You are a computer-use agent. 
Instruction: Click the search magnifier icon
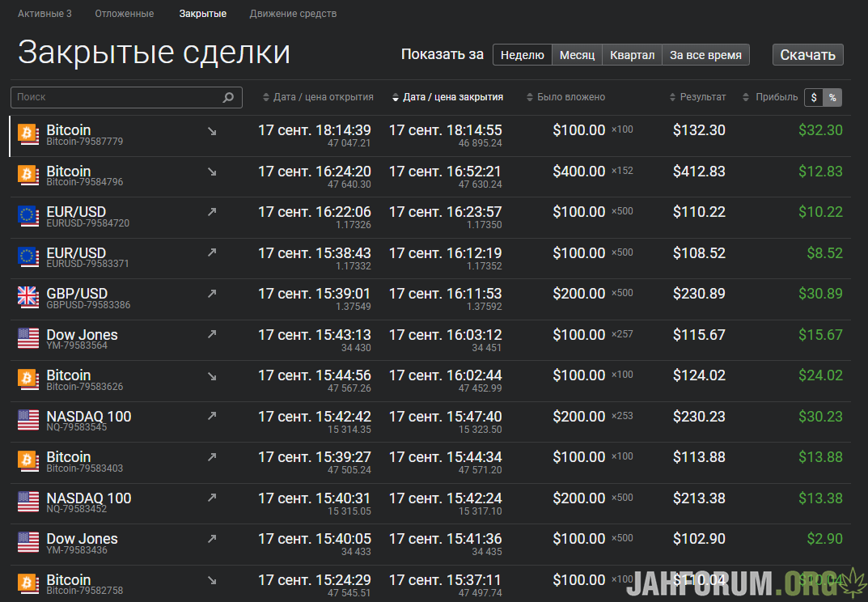click(x=228, y=97)
